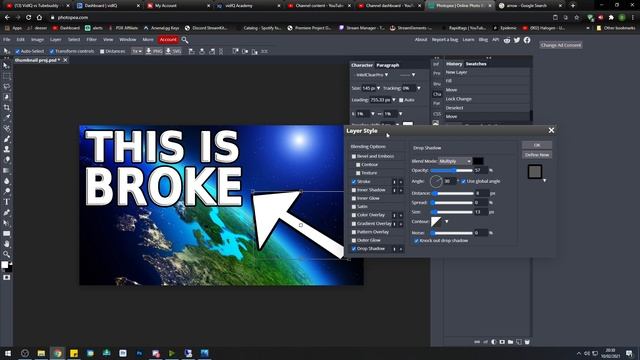Screen dimensions: 640x360
Task: Switch to the Paragraph tab
Action: tap(388, 65)
